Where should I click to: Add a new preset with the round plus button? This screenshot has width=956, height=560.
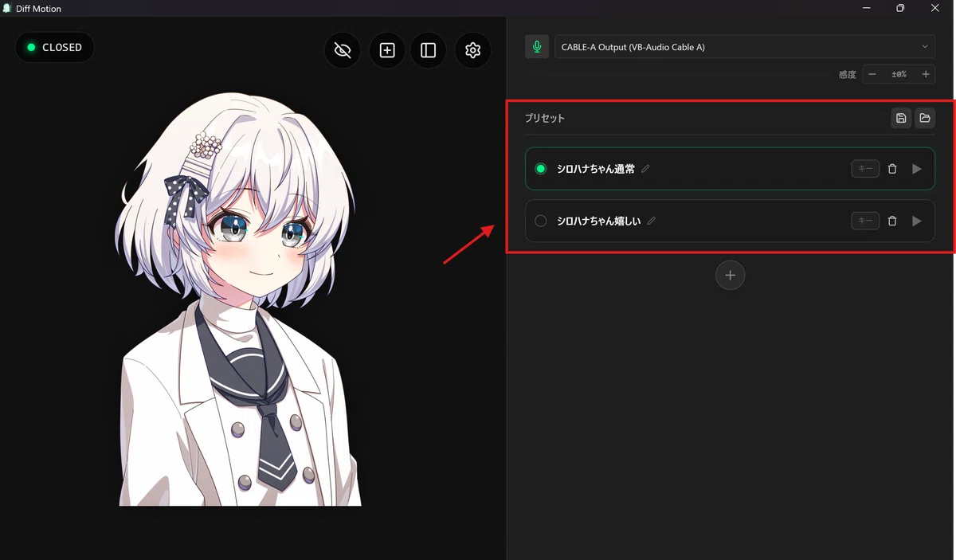click(730, 275)
